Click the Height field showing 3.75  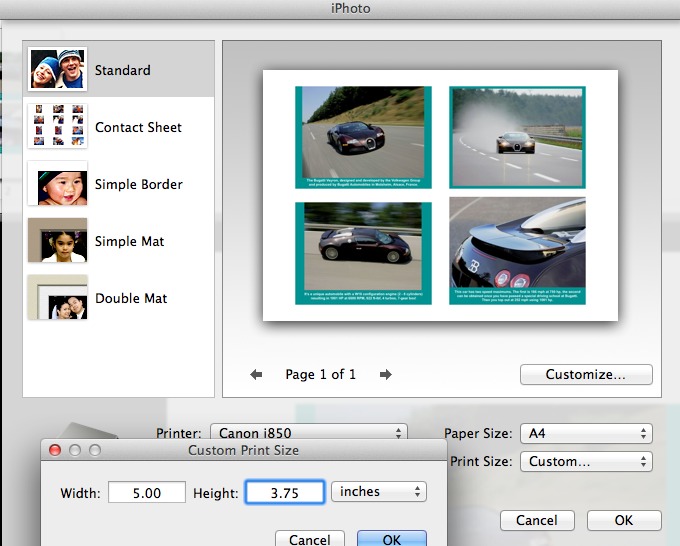pos(285,492)
